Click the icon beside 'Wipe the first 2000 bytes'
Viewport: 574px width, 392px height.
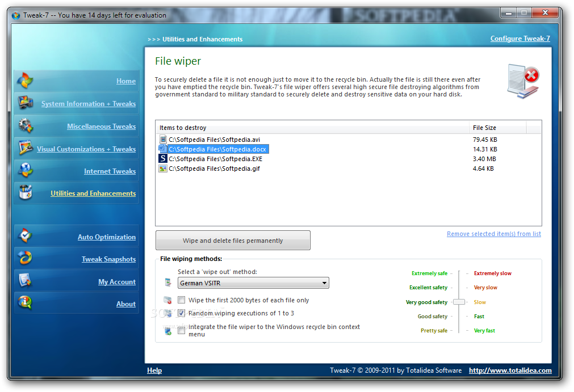[167, 300]
